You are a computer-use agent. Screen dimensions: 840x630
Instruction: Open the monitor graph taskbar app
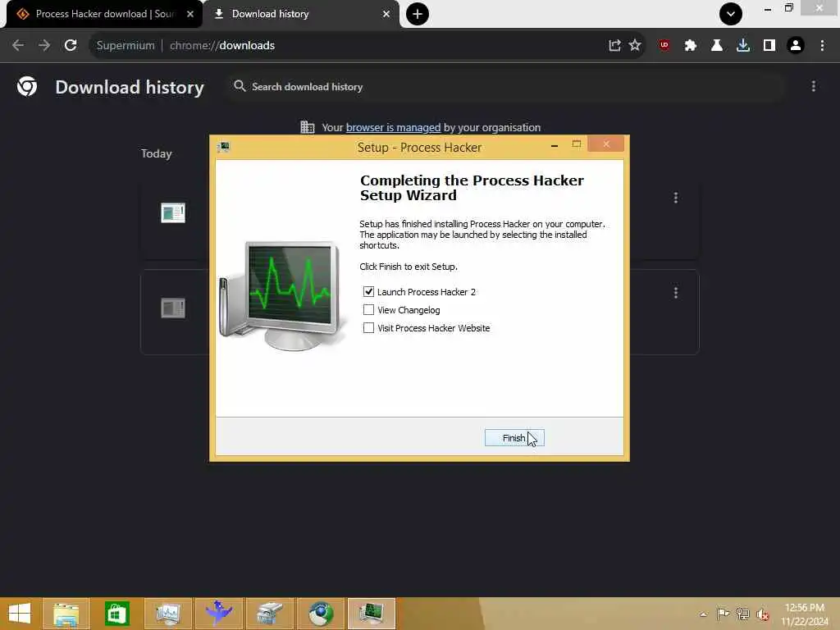pos(167,614)
